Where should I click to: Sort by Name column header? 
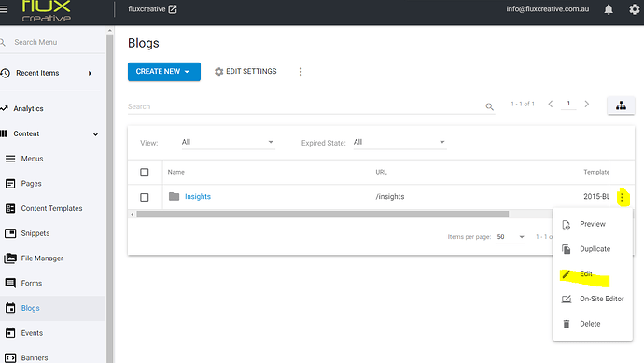[175, 172]
